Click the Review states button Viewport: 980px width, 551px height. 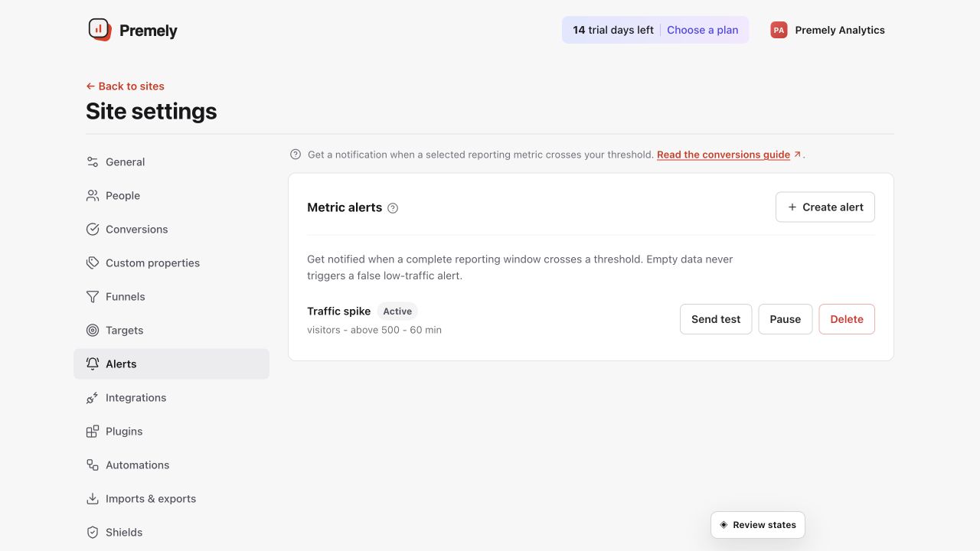pos(758,525)
